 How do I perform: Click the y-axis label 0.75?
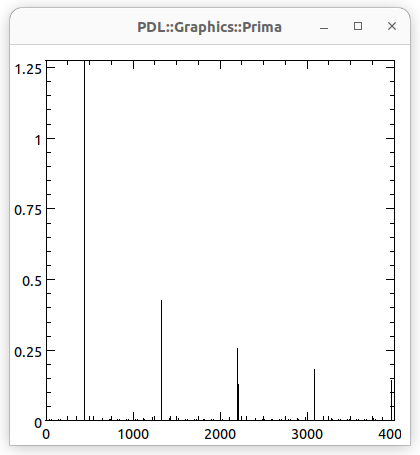[x=28, y=210]
